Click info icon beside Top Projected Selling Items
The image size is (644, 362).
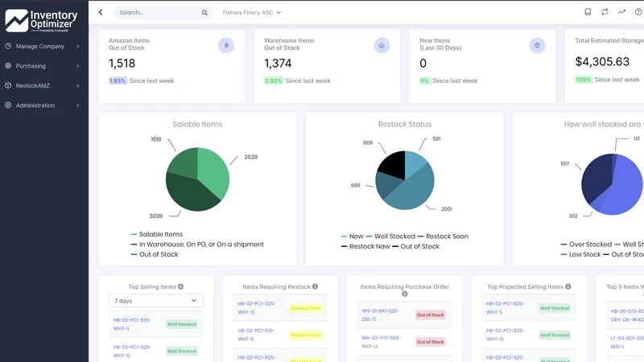(x=568, y=286)
